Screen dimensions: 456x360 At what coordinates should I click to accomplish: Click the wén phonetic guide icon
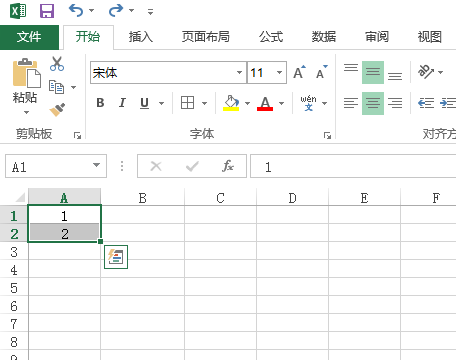point(308,103)
